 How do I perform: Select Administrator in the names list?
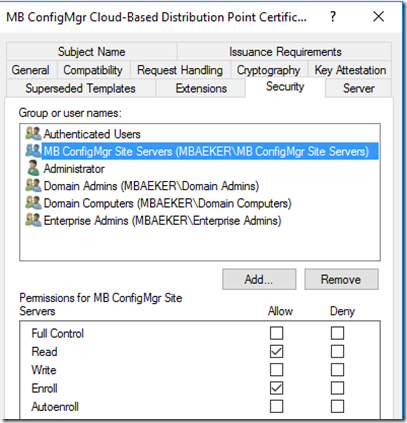74,169
